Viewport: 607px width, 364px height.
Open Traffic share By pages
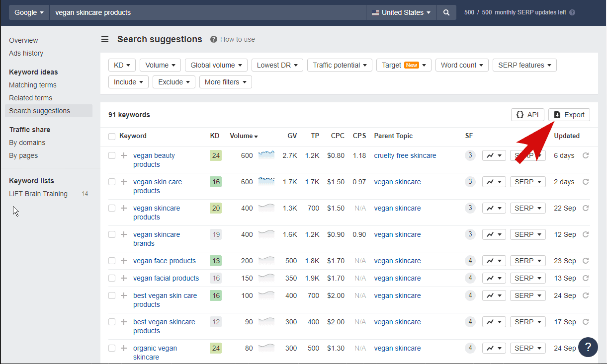click(23, 155)
